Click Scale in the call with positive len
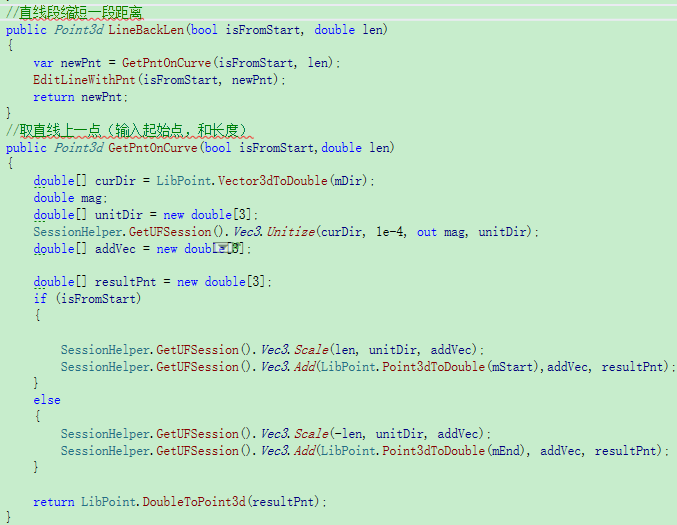677x525 pixels. (311, 350)
